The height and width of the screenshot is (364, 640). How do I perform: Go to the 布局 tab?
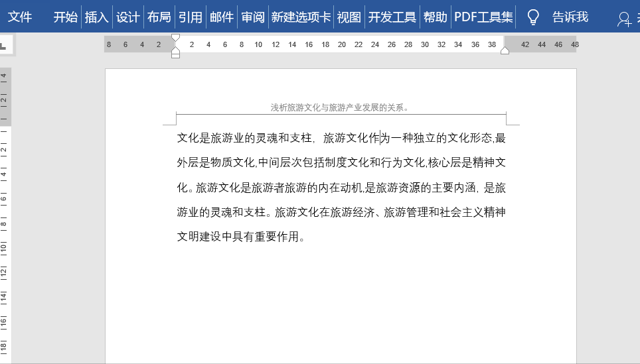(x=159, y=17)
